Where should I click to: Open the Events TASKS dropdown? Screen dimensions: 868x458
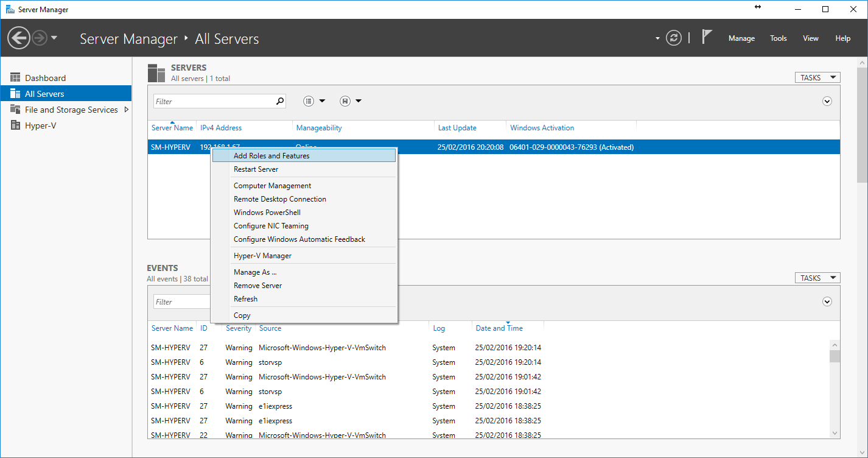click(x=817, y=278)
